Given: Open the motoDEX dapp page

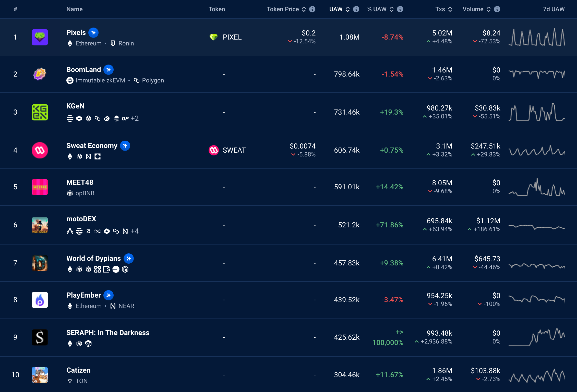Looking at the screenshot, I should tap(81, 219).
